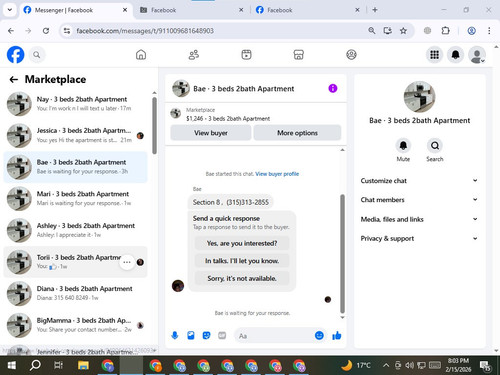Click the browser back arrow
This screenshot has width=500, height=375.
coord(11,31)
